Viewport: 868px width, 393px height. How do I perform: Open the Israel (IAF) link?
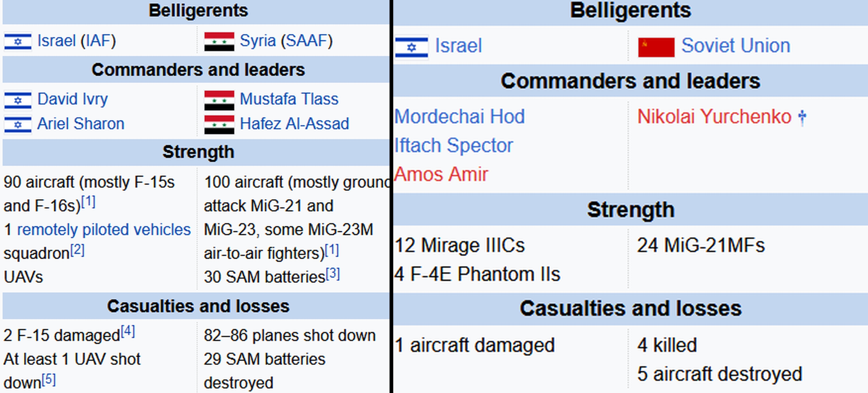[77, 41]
